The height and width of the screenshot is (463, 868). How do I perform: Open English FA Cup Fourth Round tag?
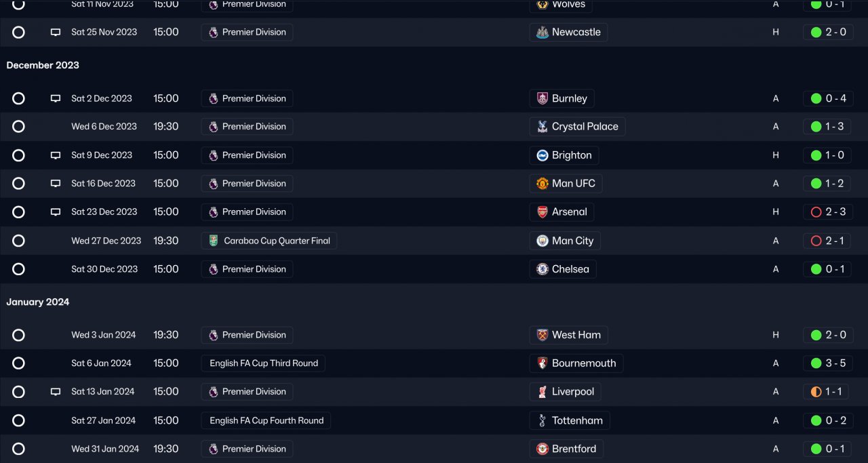[266, 420]
